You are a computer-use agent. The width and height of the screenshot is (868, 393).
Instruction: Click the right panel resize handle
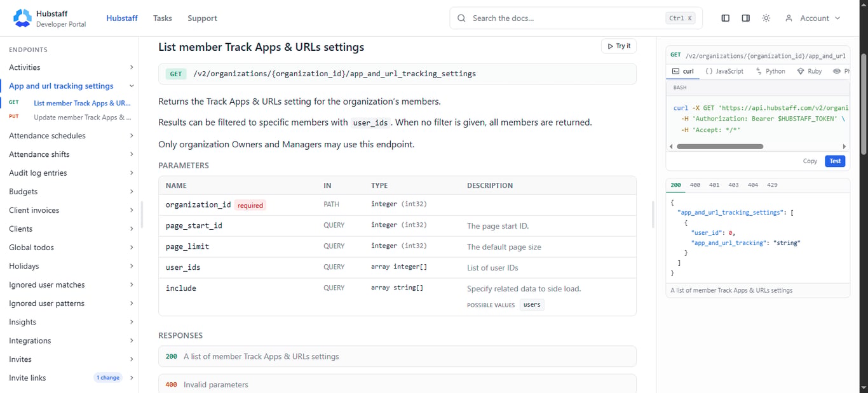[653, 215]
